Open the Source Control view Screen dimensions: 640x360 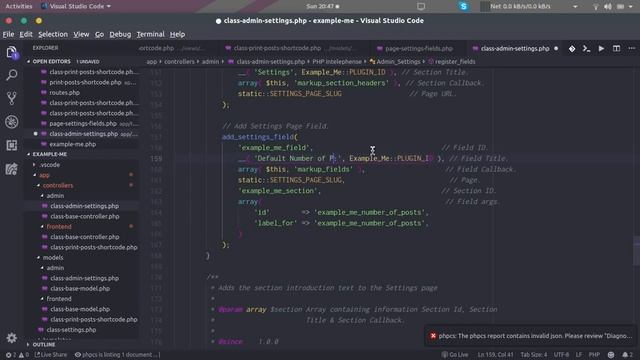point(11,98)
